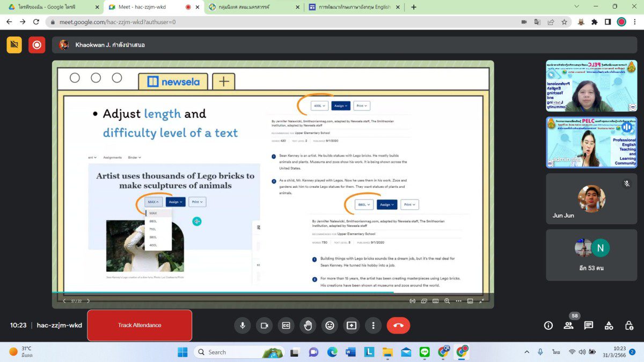Open the weather widget showing 31°C
The image size is (644, 362).
[x=20, y=352]
